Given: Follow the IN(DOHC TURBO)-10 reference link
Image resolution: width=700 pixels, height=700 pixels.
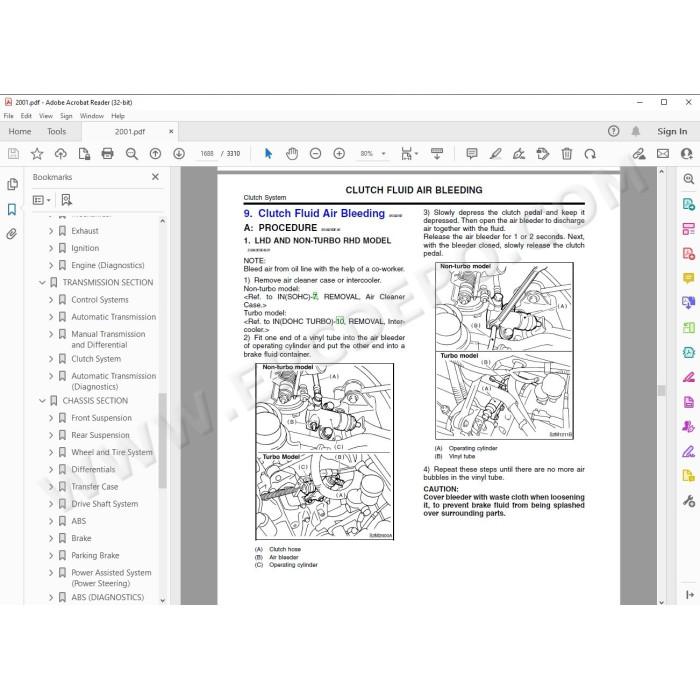Looking at the screenshot, I should [x=340, y=321].
